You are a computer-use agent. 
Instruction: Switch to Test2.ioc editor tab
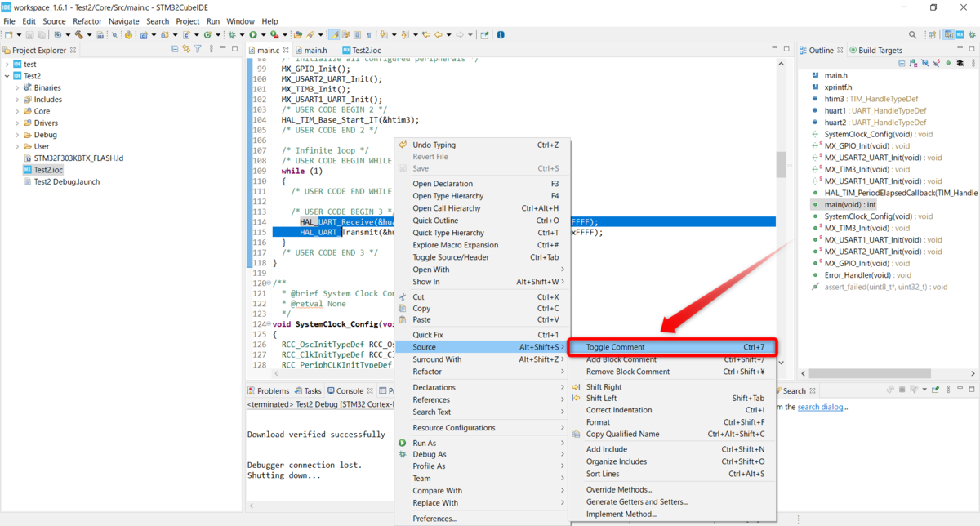click(361, 50)
